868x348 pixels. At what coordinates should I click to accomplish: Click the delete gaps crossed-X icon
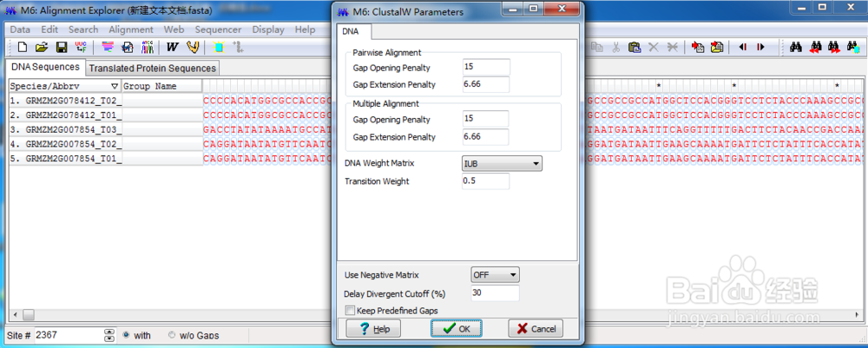672,48
